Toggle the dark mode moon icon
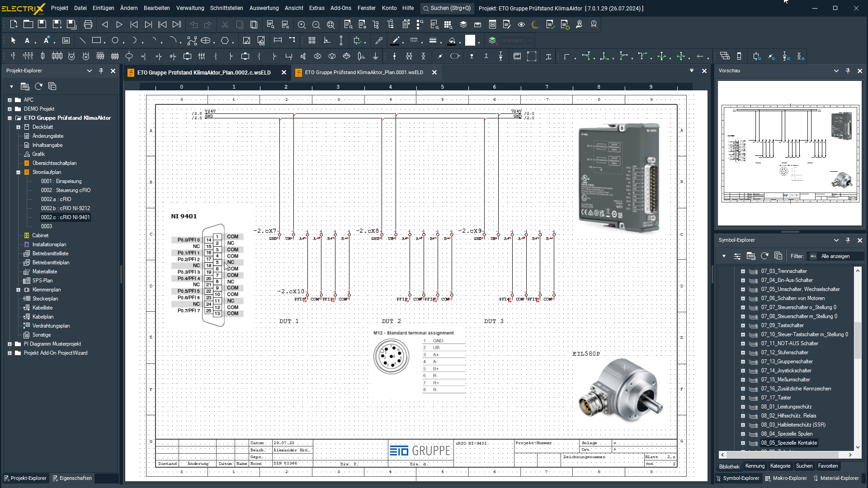Viewport: 868px width, 488px height. click(x=536, y=24)
